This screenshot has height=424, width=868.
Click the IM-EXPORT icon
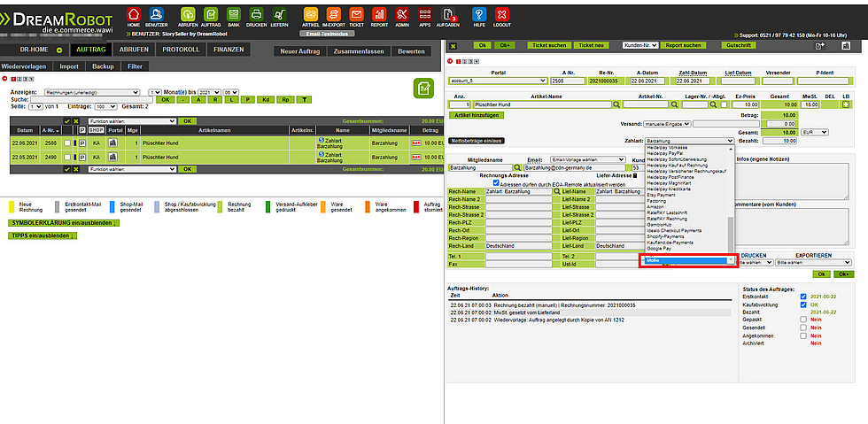pos(334,14)
